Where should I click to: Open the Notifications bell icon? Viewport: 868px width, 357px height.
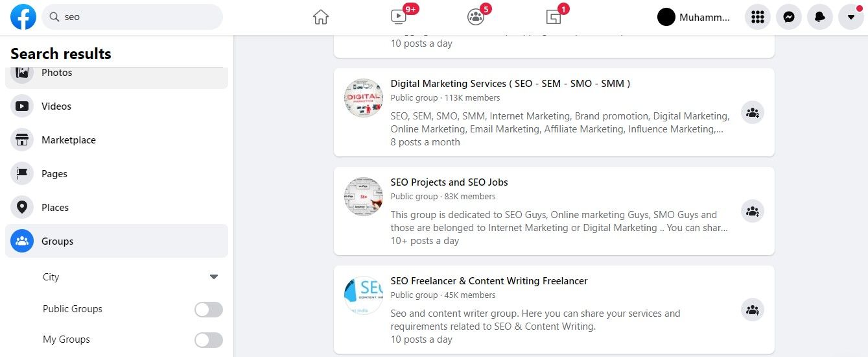pos(820,17)
